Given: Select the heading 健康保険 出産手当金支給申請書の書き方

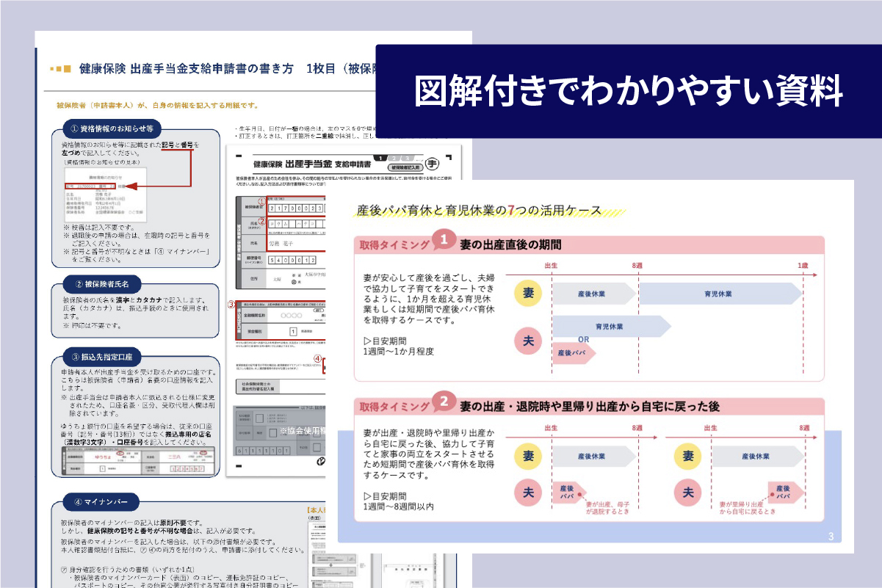Looking at the screenshot, I should pos(185,68).
